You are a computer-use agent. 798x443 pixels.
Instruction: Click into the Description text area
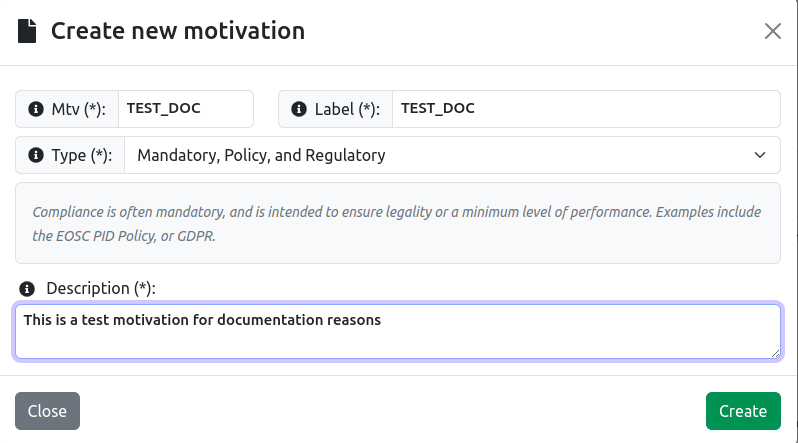398,331
